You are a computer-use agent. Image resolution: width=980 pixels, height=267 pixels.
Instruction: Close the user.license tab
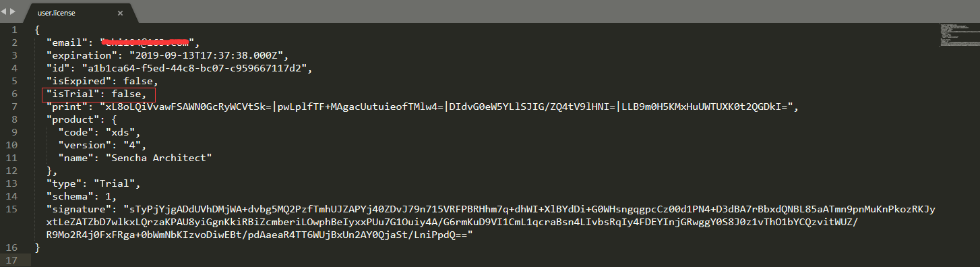[x=120, y=13]
